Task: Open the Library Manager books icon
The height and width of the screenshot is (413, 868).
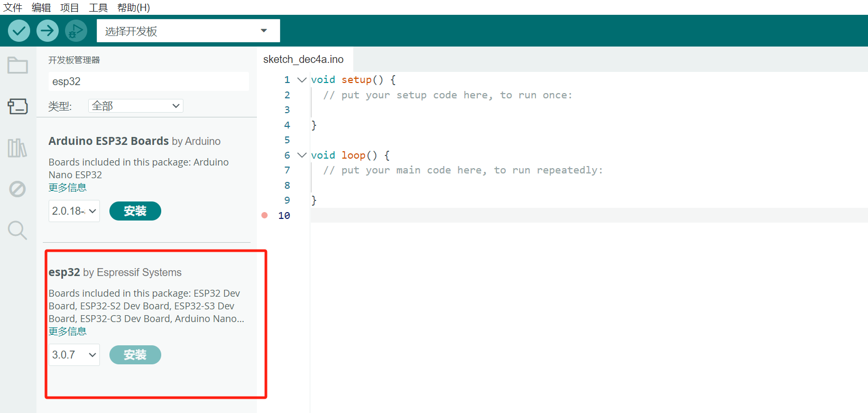Action: 17,148
